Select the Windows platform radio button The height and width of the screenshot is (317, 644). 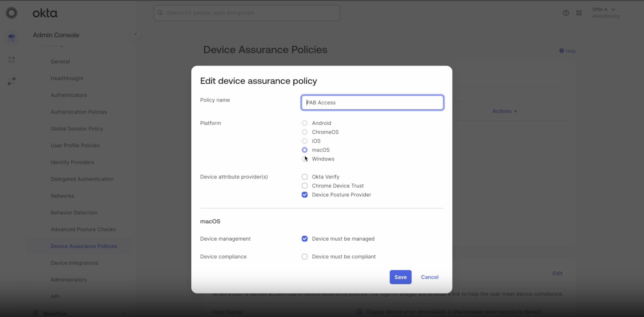click(305, 159)
